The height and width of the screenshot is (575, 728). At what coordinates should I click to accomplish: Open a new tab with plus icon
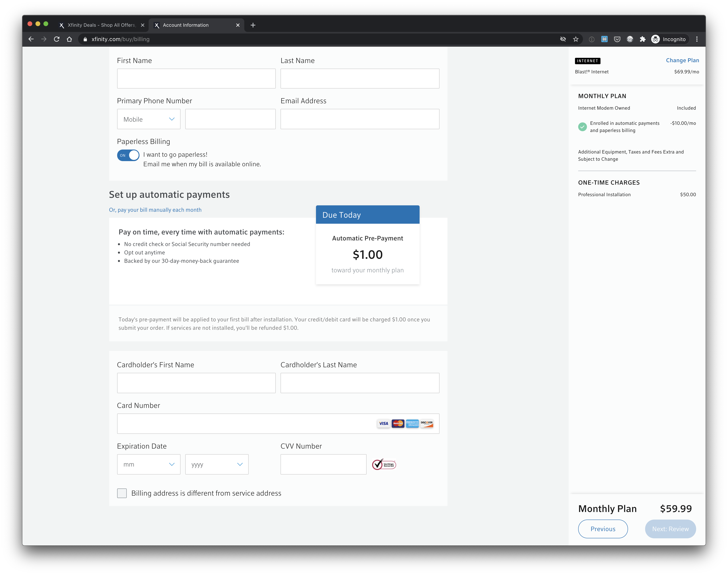tap(253, 25)
